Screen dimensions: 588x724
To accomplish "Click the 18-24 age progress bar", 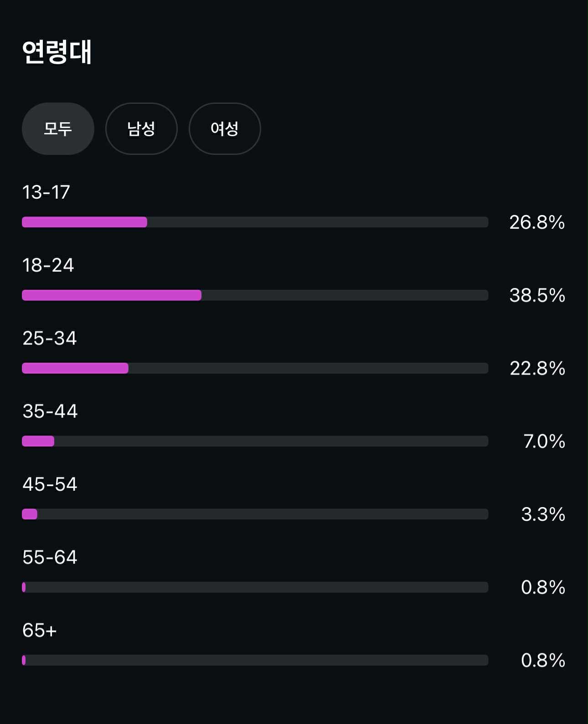I will [255, 295].
